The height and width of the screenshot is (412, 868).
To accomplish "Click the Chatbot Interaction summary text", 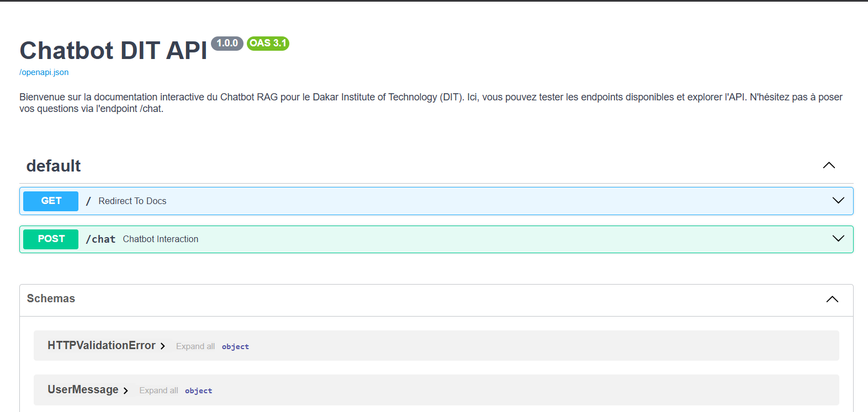I will (x=161, y=239).
